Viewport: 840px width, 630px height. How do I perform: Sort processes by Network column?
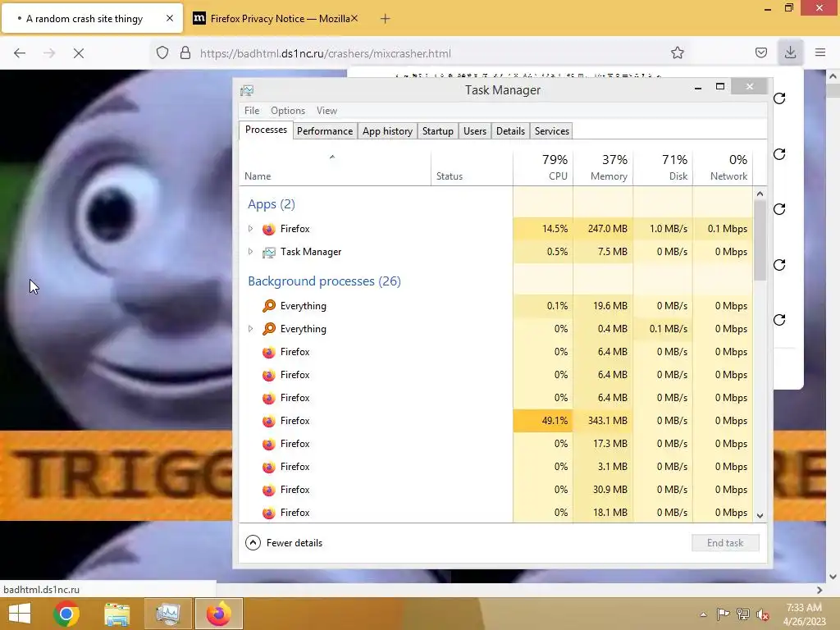[x=723, y=169]
